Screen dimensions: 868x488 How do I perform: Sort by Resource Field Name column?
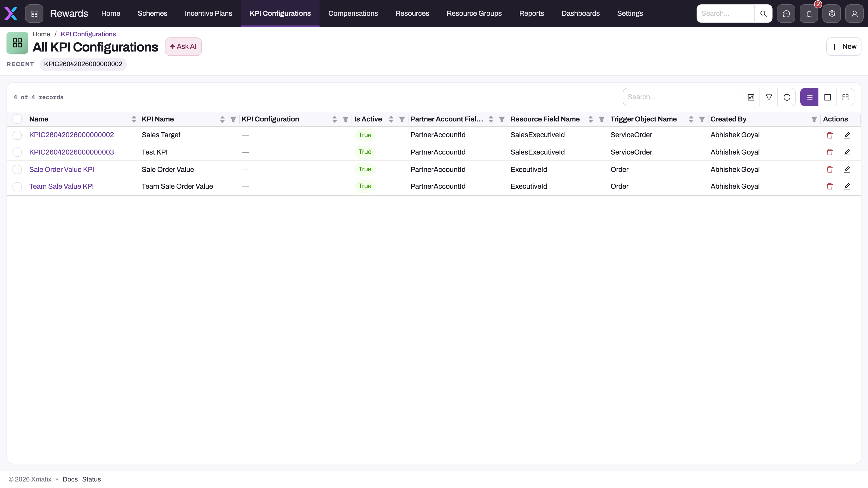coord(591,119)
